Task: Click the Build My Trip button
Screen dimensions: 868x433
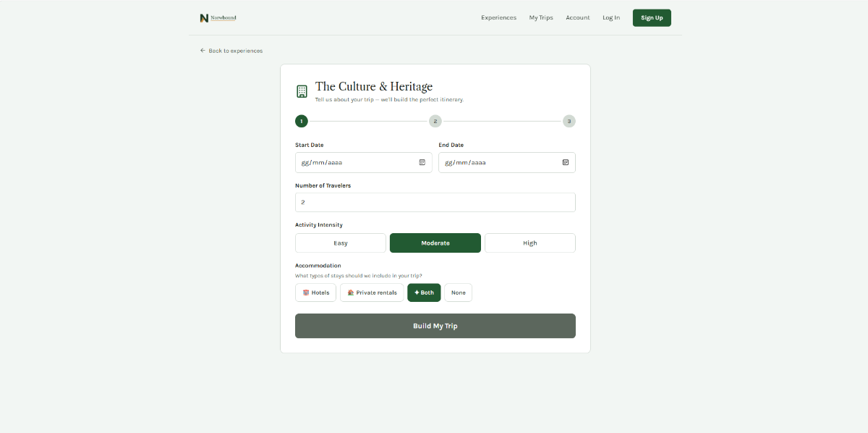Action: 435,326
